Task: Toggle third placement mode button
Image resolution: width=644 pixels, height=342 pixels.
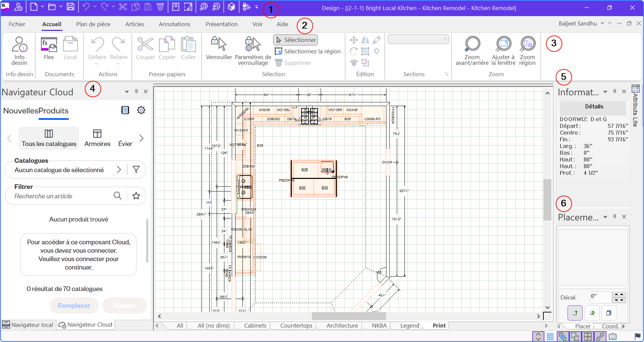Action: [x=609, y=313]
